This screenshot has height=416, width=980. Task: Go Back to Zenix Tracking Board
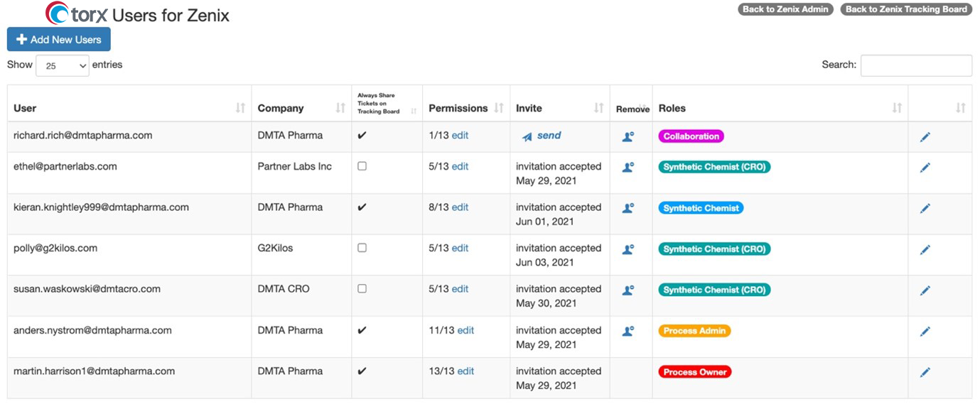(906, 9)
